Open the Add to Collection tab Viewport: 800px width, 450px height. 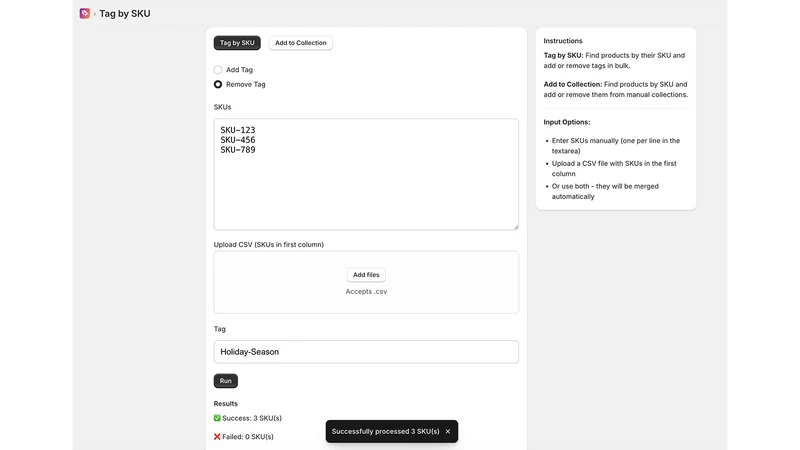pyautogui.click(x=301, y=43)
